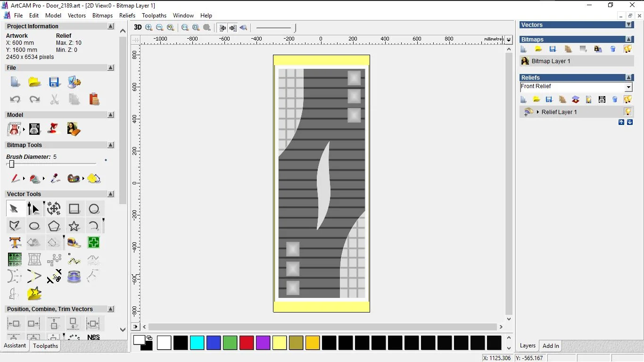
Task: Select the Create Polygon vector tool
Action: 54,226
